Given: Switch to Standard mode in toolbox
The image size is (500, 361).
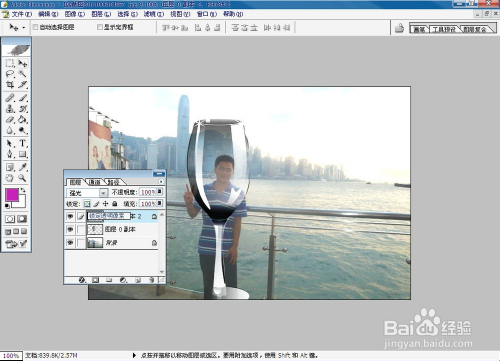Looking at the screenshot, I should pyautogui.click(x=10, y=219).
